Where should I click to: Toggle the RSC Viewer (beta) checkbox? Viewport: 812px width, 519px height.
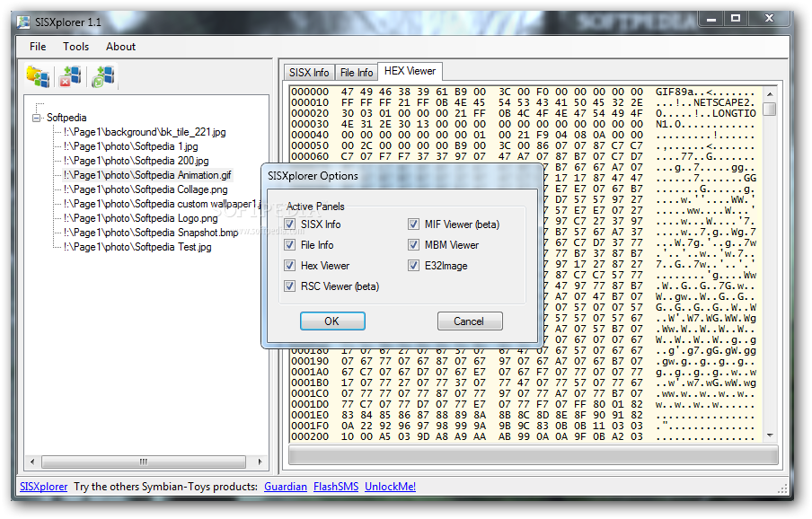pos(289,286)
